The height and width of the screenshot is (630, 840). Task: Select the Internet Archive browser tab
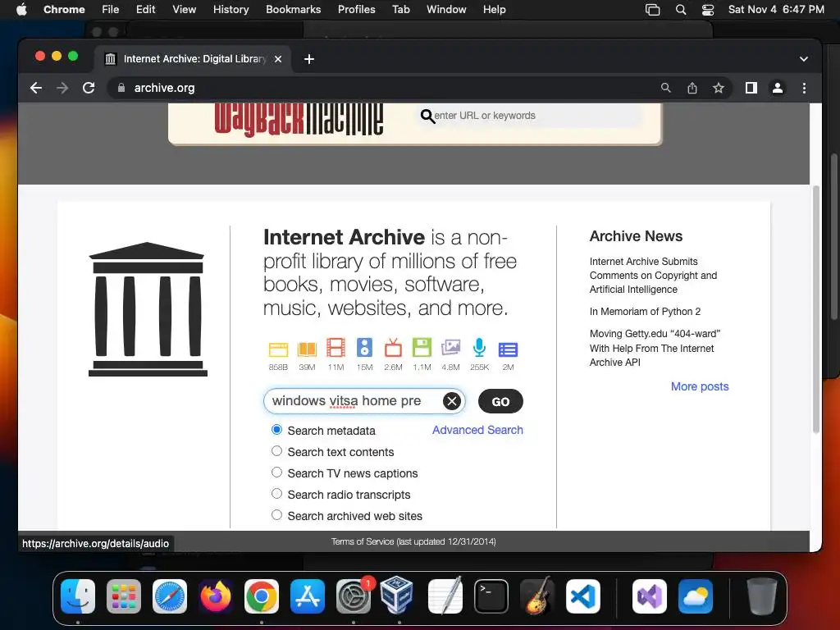[194, 59]
